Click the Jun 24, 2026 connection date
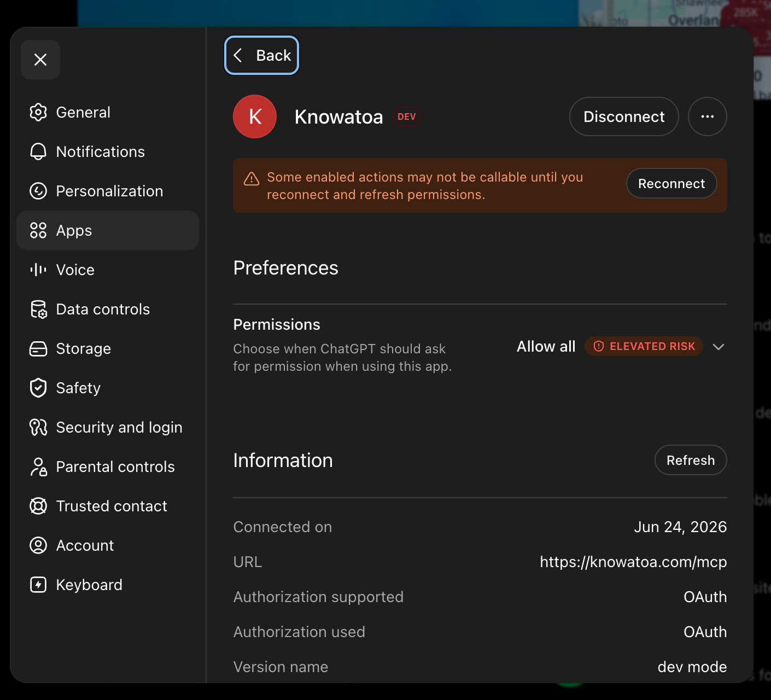The width and height of the screenshot is (771, 700). click(680, 527)
